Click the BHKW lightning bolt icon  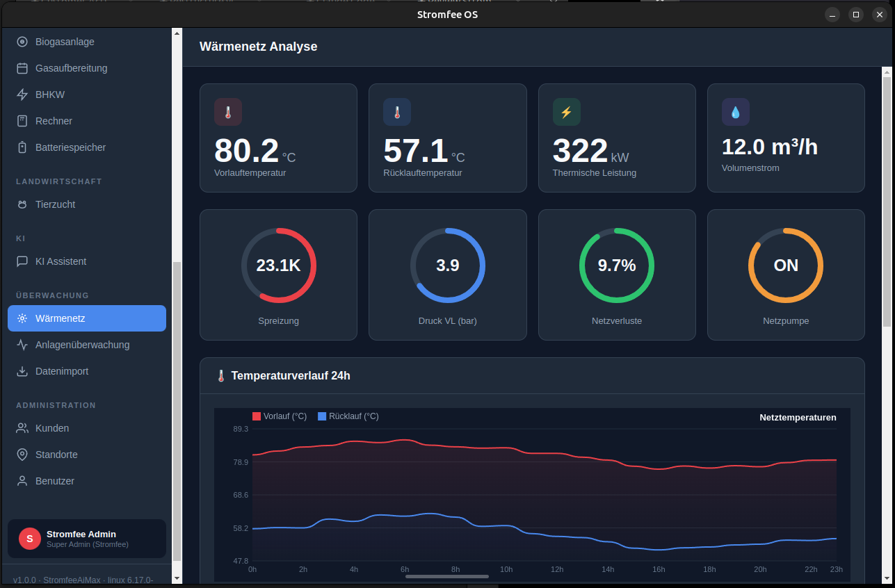pos(22,95)
